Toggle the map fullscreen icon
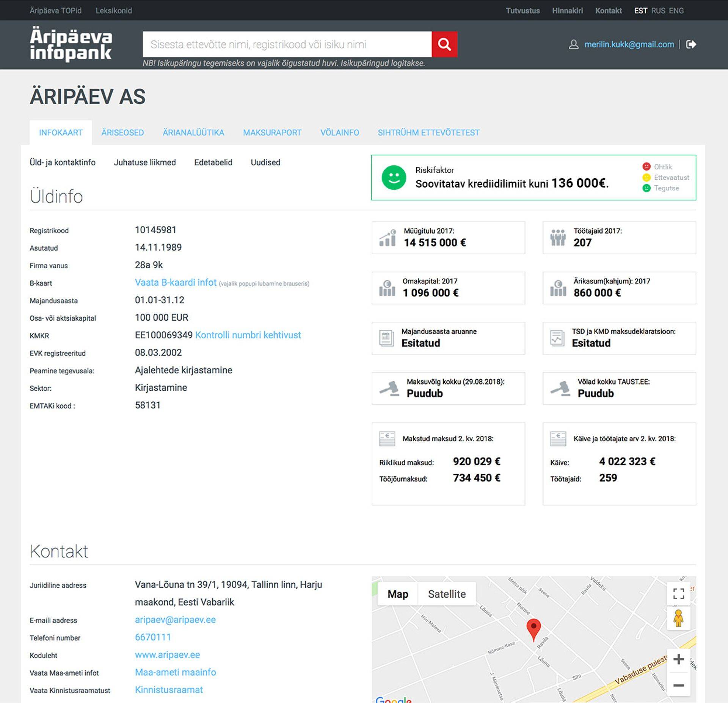 pos(678,593)
